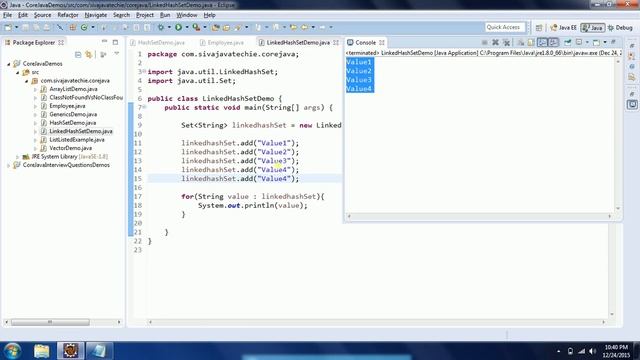640x360 pixels.
Task: Close the Console view tab
Action: pyautogui.click(x=382, y=42)
